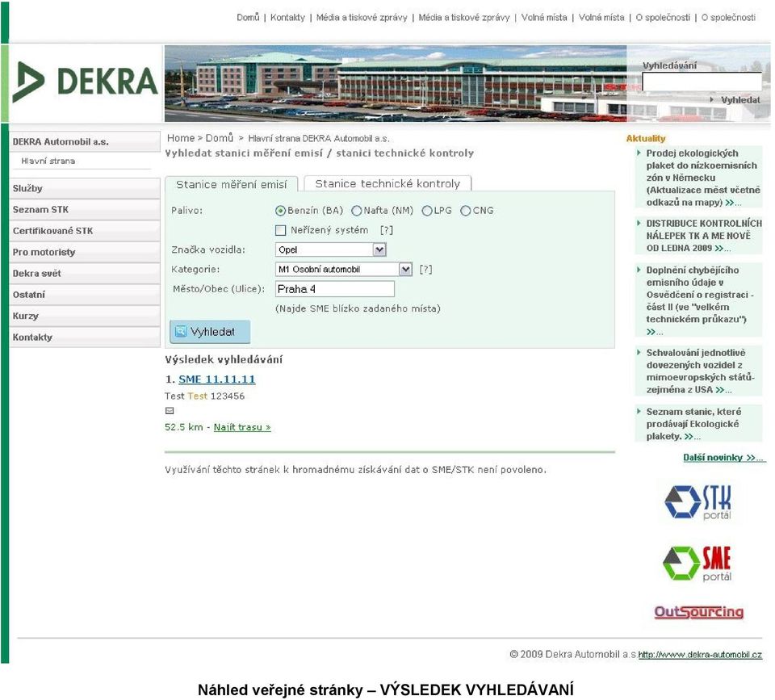Select the Benzín (BA) fuel option

(280, 211)
